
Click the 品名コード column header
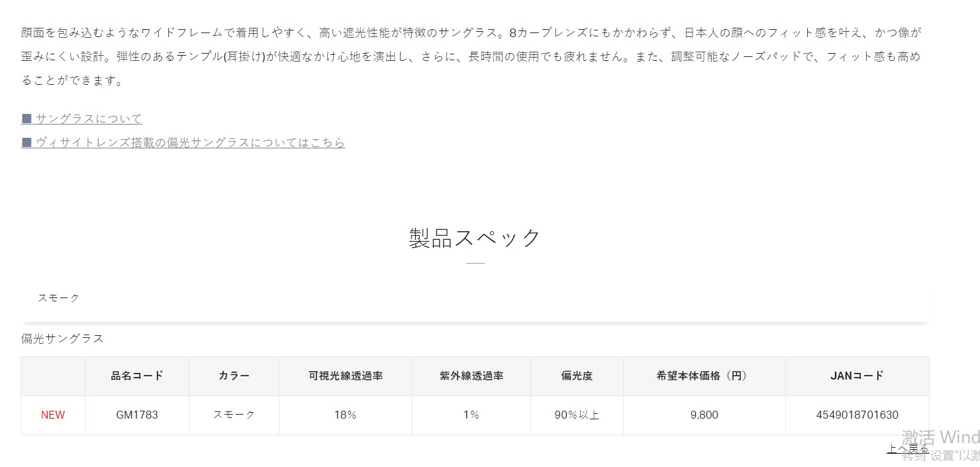137,376
